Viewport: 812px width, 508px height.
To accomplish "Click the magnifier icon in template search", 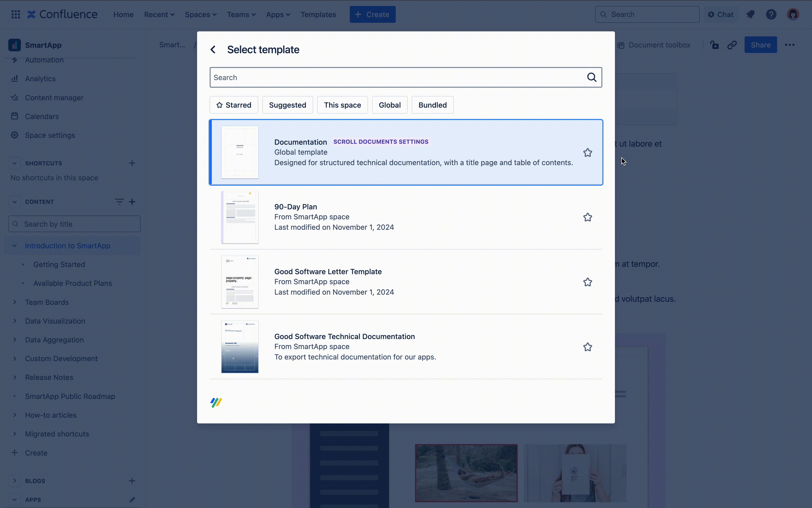I will pos(591,77).
